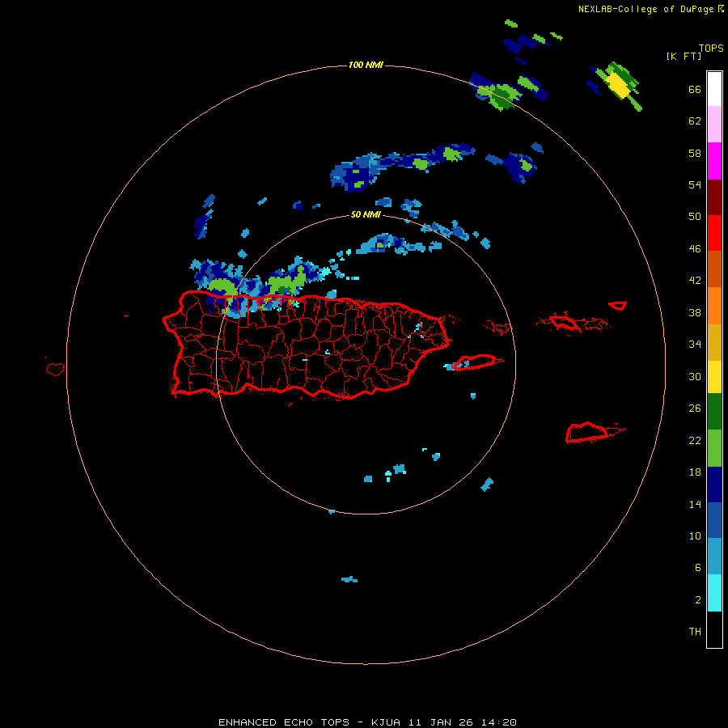This screenshot has width=728, height=728.
Task: Click the '[K FT]' units label
Action: (684, 56)
